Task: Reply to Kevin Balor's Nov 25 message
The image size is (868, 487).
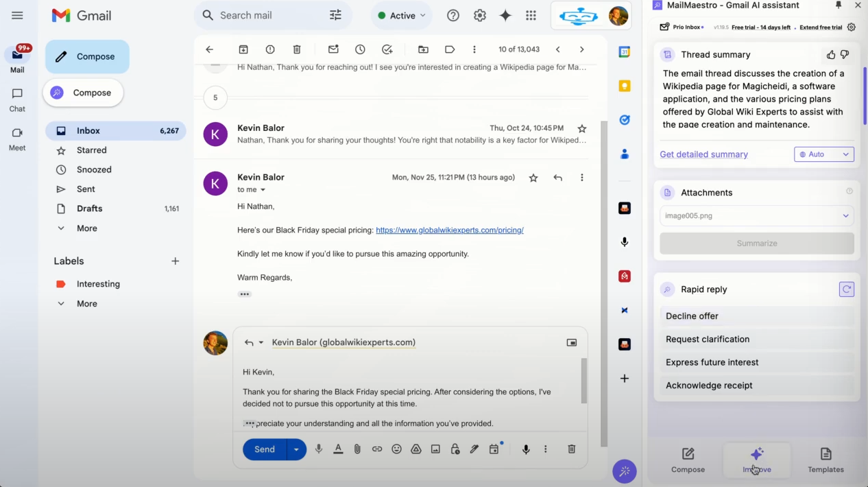Action: 558,178
